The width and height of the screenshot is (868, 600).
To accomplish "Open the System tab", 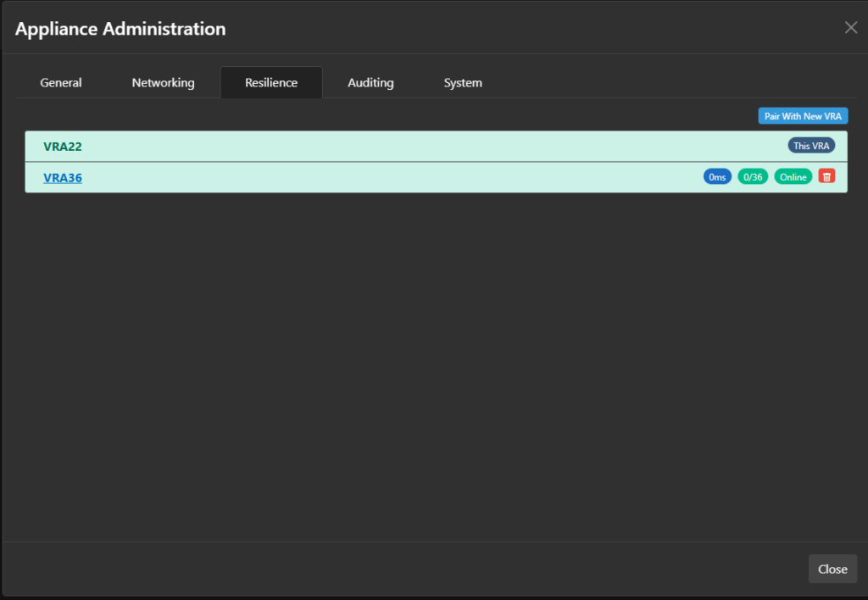I will [463, 82].
